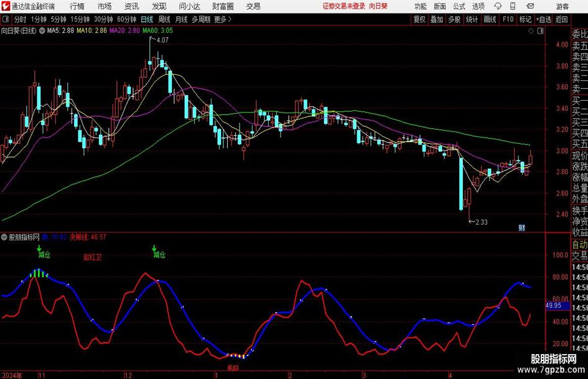Select the 日线 daily period tab
This screenshot has width=588, height=379.
pos(147,19)
